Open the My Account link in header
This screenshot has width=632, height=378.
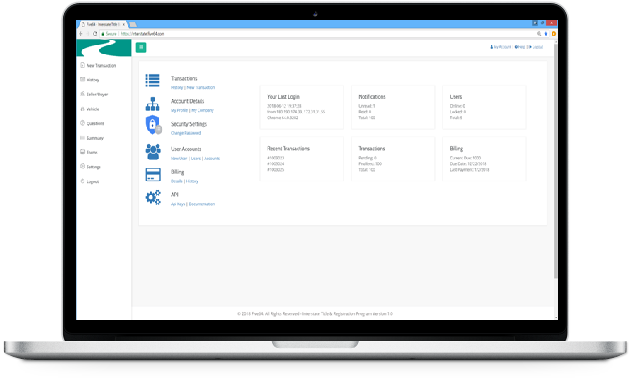[501, 47]
